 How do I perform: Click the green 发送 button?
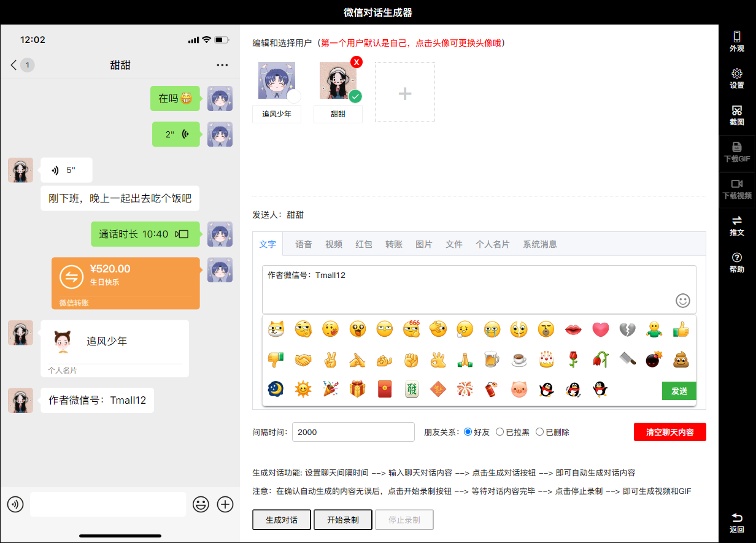click(679, 391)
